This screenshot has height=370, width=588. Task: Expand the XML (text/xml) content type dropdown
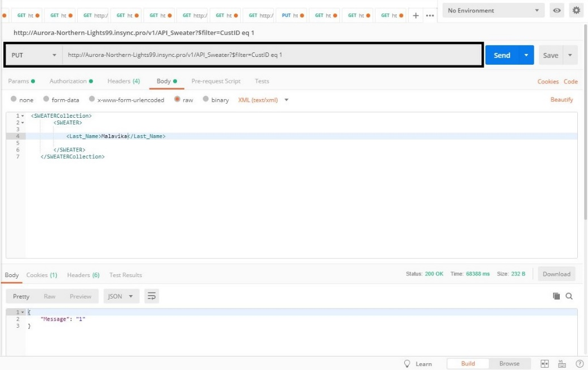point(263,100)
